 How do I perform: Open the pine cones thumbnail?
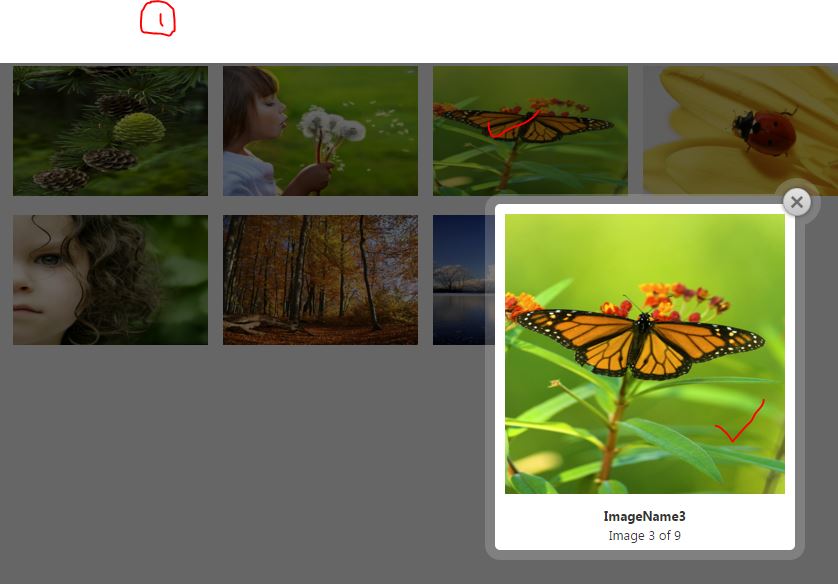tap(110, 130)
